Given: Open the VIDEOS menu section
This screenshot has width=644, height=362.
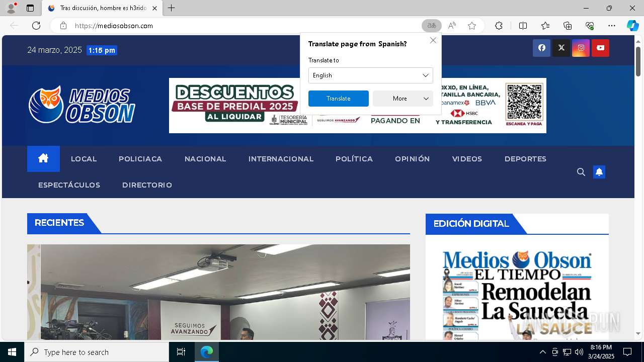Looking at the screenshot, I should [467, 159].
